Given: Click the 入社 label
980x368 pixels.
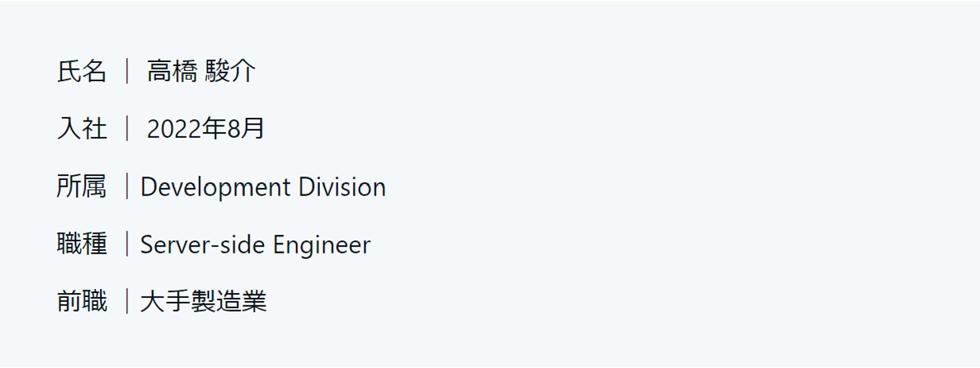Looking at the screenshot, I should (x=82, y=128).
